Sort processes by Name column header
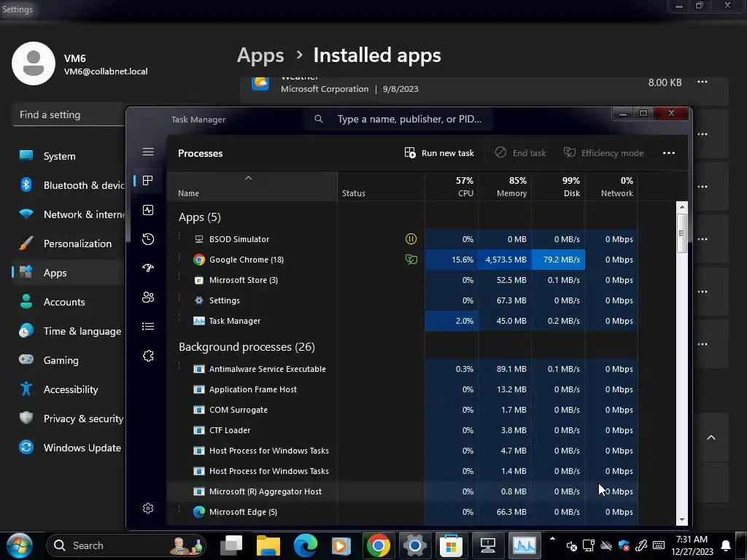The height and width of the screenshot is (560, 747). [252, 187]
